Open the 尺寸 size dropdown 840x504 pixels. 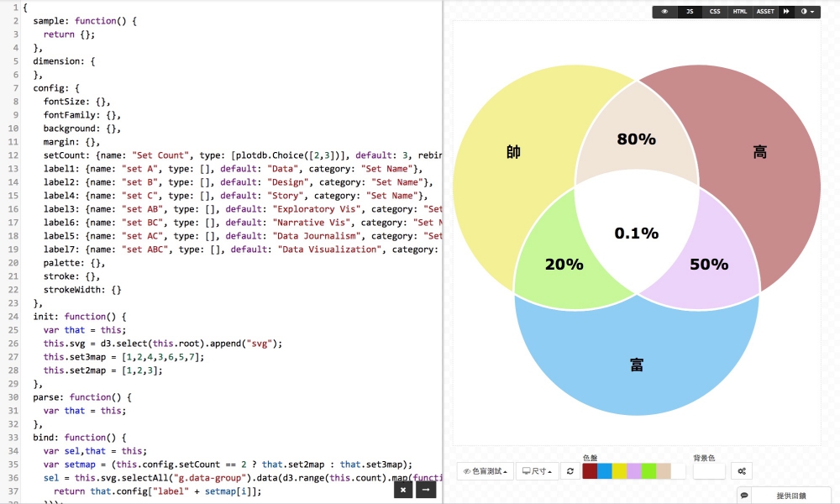538,471
